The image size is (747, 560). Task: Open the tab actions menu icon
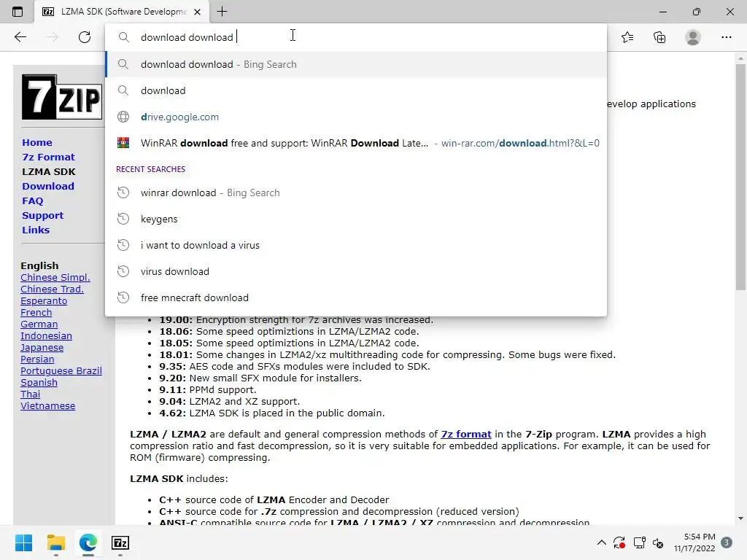pos(18,12)
